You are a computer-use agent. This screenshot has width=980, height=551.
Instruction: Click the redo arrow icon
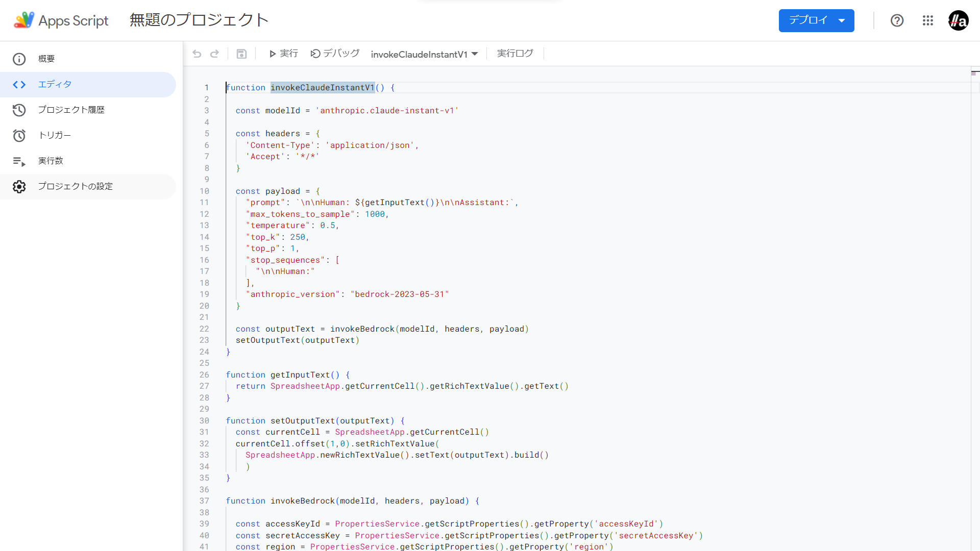click(x=215, y=54)
